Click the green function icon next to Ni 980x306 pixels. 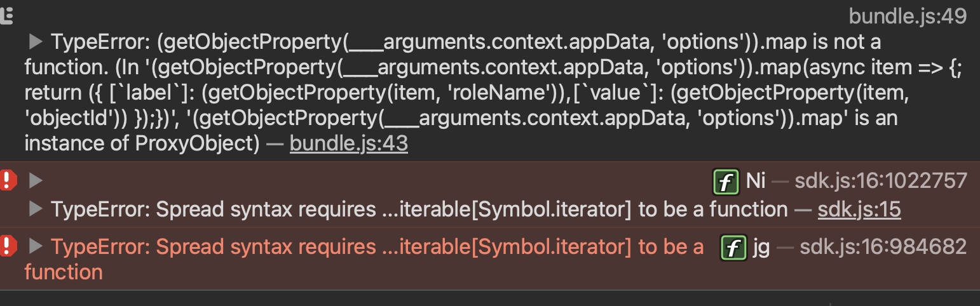[725, 181]
